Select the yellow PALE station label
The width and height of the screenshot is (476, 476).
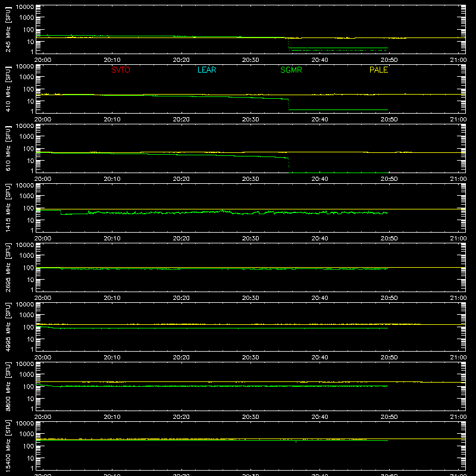click(378, 70)
